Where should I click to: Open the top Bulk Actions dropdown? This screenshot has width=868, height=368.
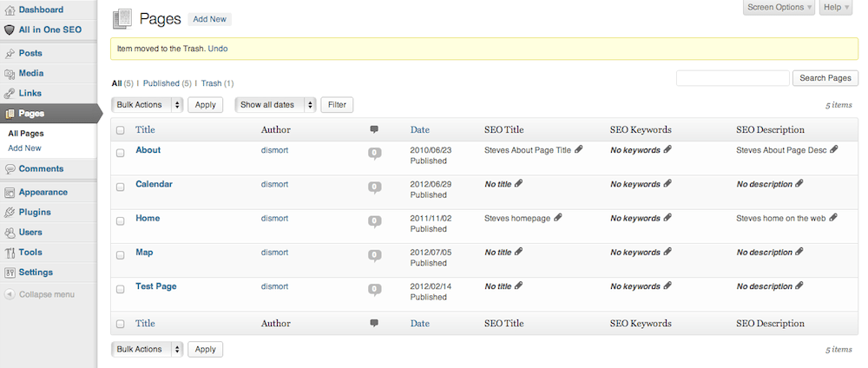tap(148, 105)
